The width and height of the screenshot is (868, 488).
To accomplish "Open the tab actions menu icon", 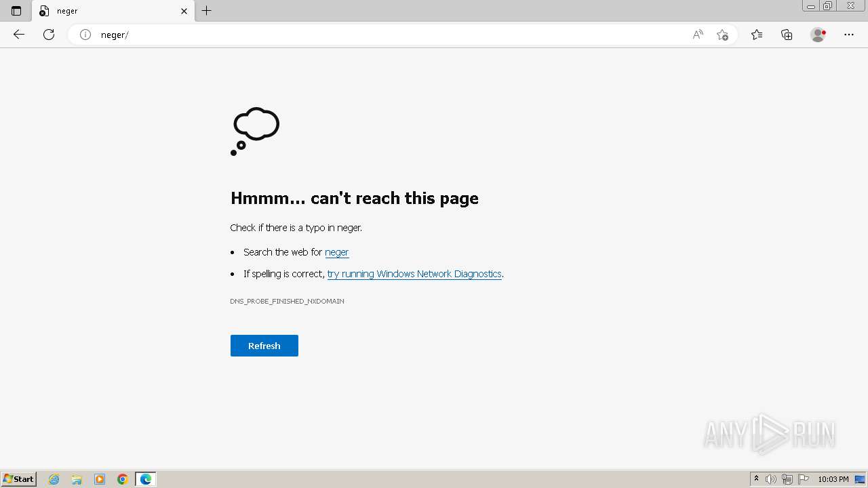I will (16, 11).
